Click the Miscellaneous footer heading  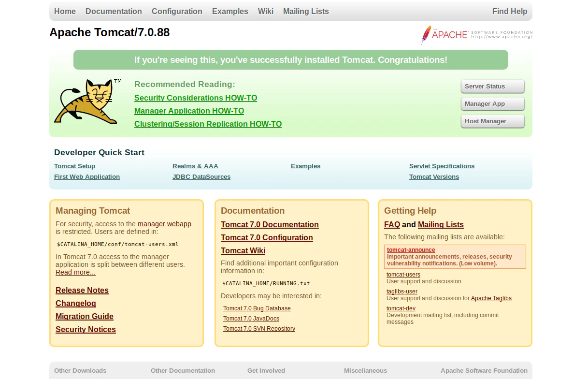tap(365, 371)
